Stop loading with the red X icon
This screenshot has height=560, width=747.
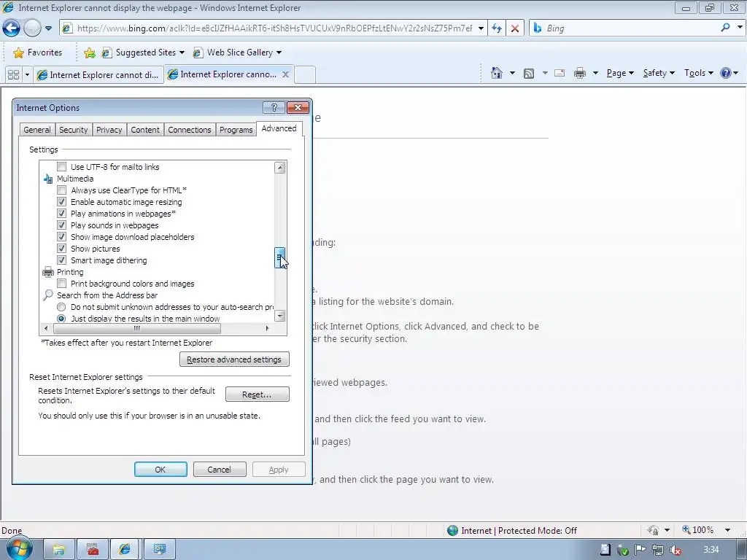[515, 28]
